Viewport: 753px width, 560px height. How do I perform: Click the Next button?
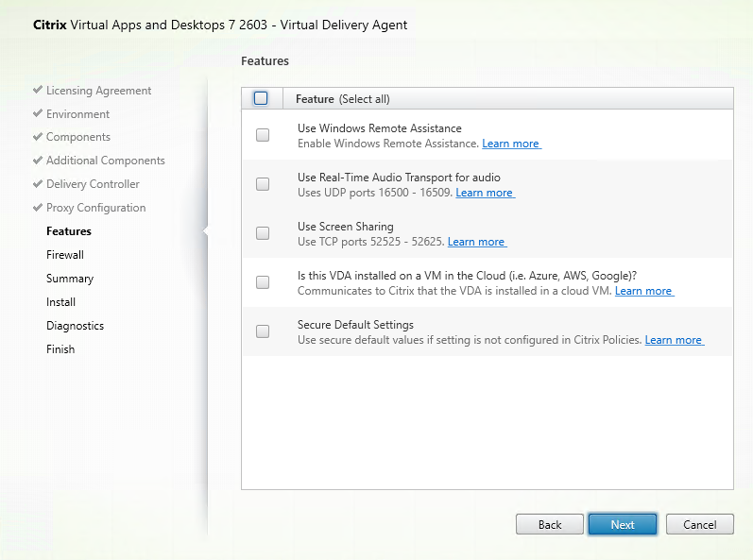click(623, 524)
